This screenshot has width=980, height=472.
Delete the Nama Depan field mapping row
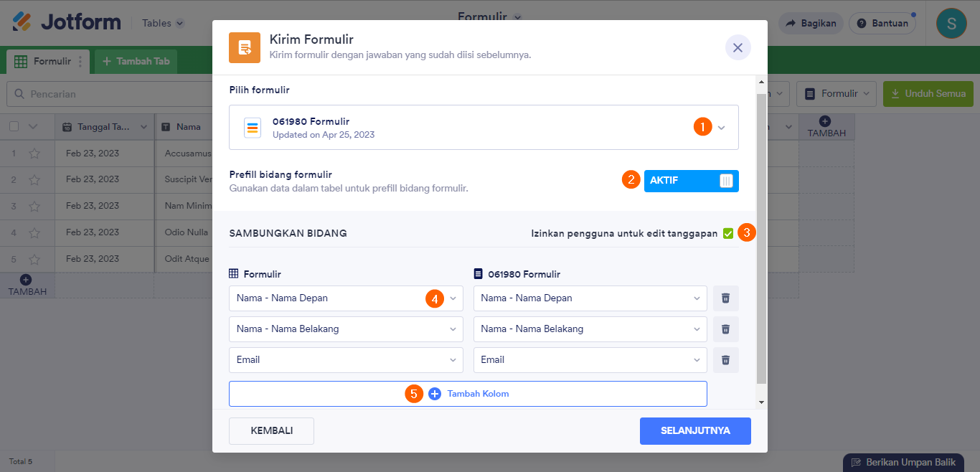pos(725,298)
